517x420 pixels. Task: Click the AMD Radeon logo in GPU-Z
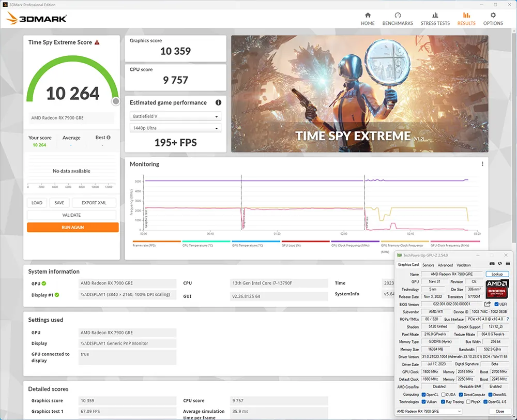497,289
